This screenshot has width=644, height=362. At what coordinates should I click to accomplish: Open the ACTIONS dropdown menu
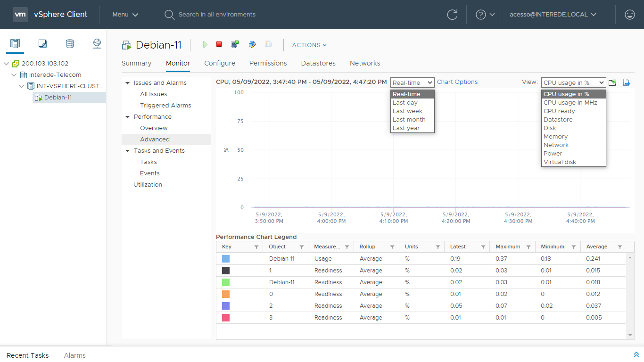coord(309,45)
